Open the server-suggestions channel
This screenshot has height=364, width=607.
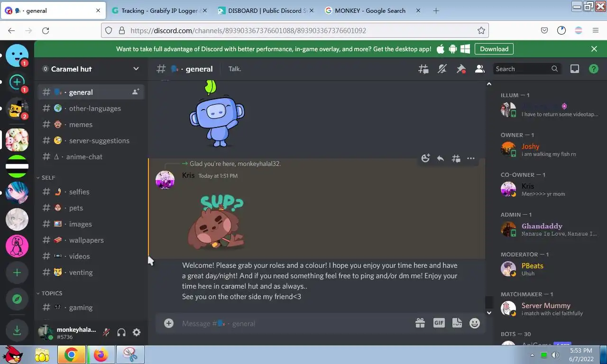click(x=91, y=141)
